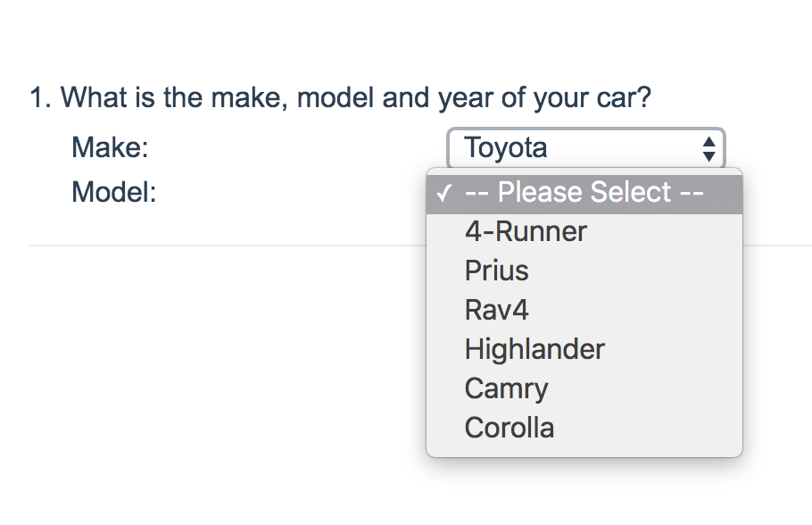Pick the Corolla option

pyautogui.click(x=510, y=428)
